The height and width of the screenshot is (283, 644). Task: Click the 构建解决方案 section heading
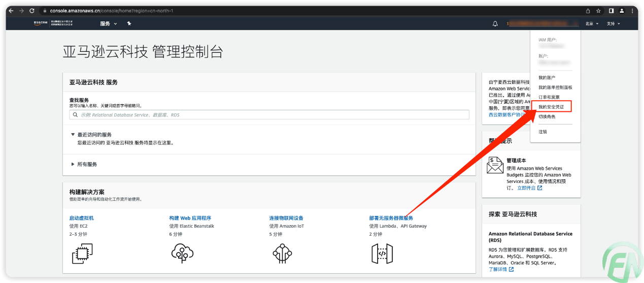[x=87, y=192]
